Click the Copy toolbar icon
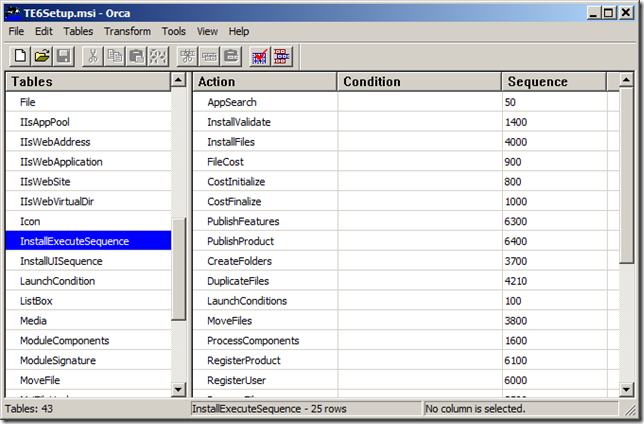The width and height of the screenshot is (644, 424). [115, 56]
